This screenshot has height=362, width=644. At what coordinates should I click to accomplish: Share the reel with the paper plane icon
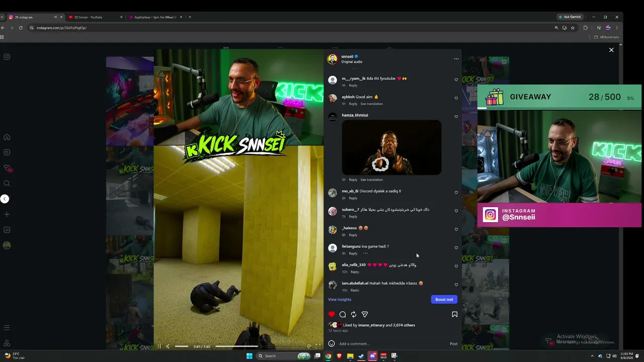(365, 314)
